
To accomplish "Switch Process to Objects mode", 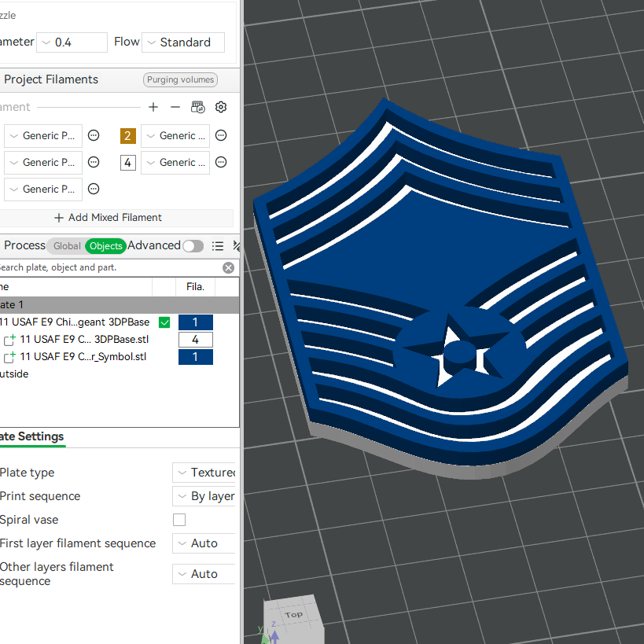I will coord(106,246).
